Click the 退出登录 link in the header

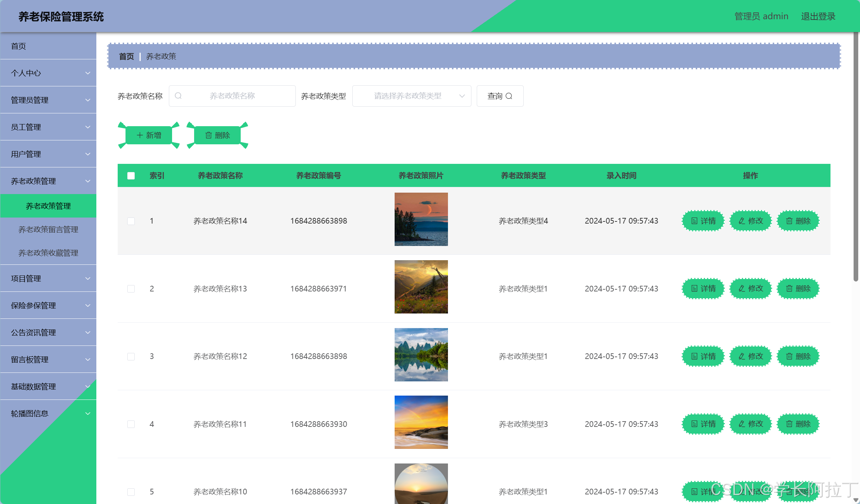[818, 16]
